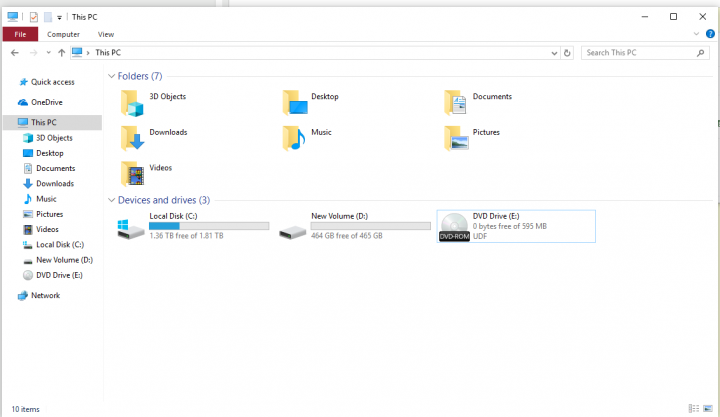
Task: Click the Back navigation arrow
Action: click(15, 53)
